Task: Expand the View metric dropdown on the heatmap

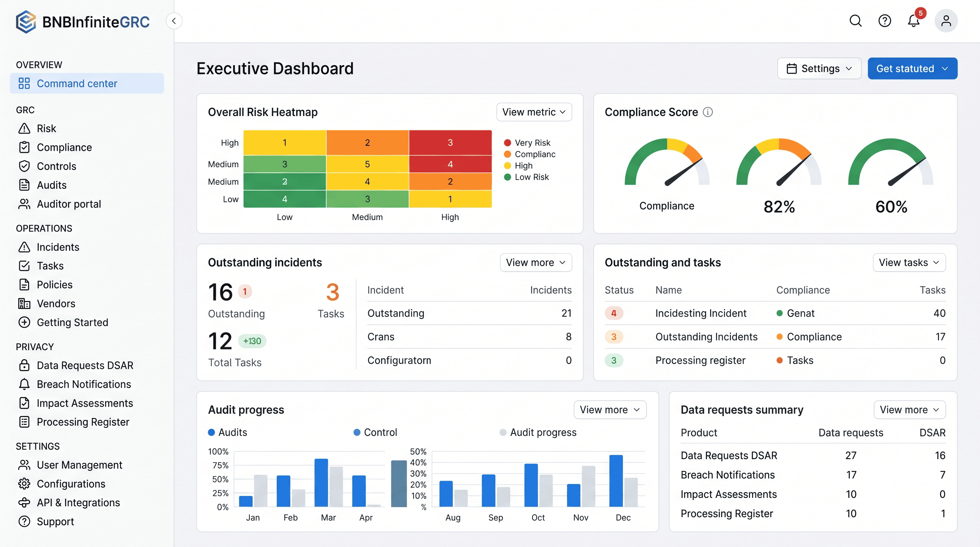Action: point(534,112)
